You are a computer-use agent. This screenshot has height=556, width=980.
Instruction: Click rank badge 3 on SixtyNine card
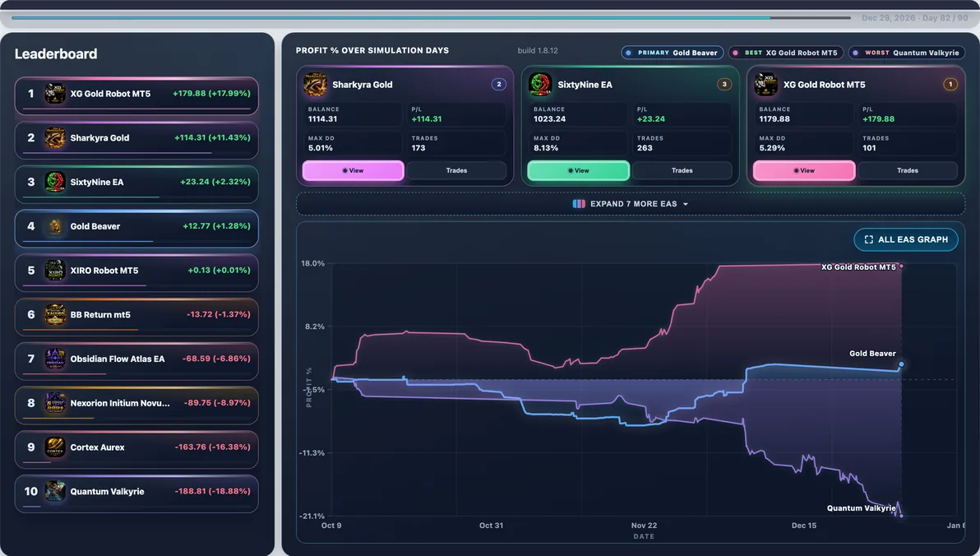click(x=724, y=84)
